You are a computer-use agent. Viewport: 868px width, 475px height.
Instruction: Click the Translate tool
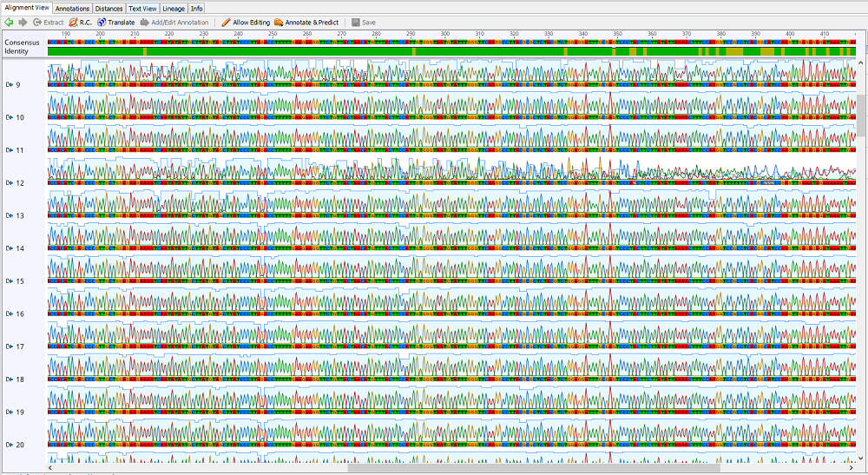tap(115, 22)
